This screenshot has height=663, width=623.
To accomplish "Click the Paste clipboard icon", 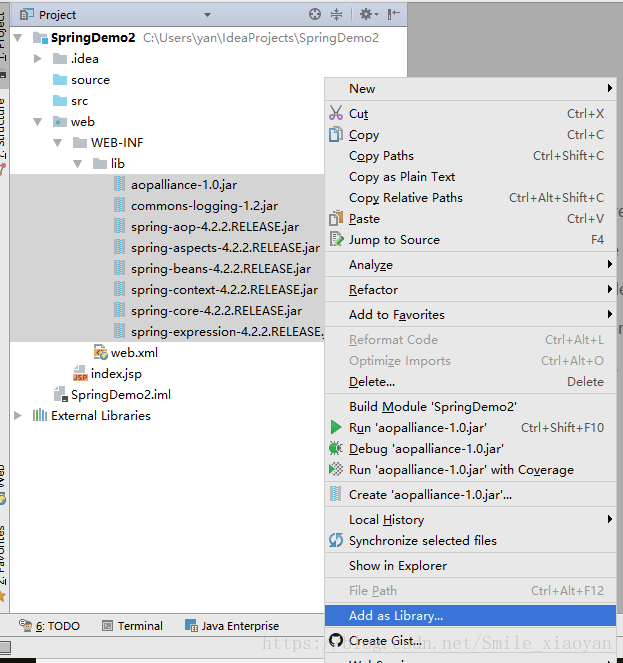I will click(336, 218).
